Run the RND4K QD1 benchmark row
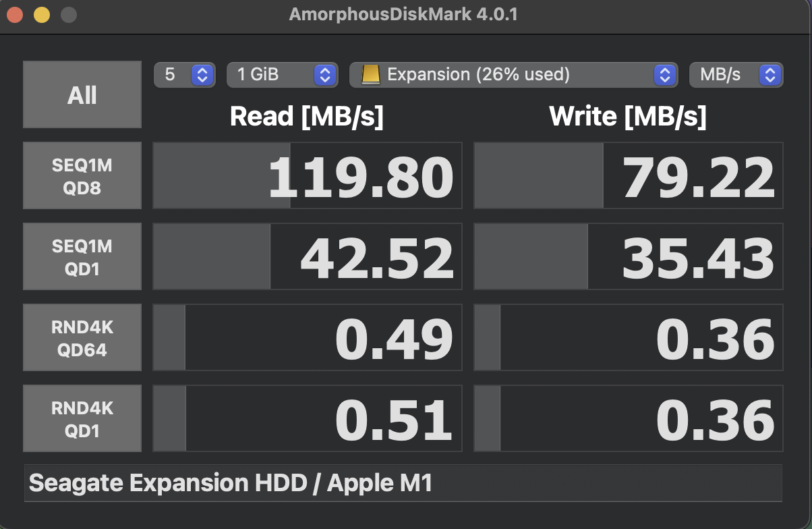 click(82, 418)
